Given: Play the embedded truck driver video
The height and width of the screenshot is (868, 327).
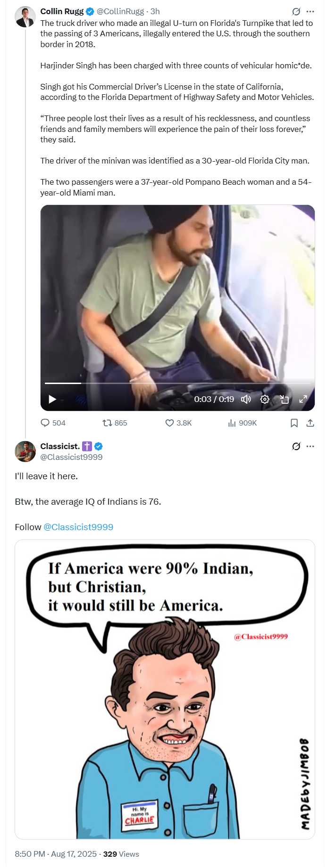Looking at the screenshot, I should 52,400.
